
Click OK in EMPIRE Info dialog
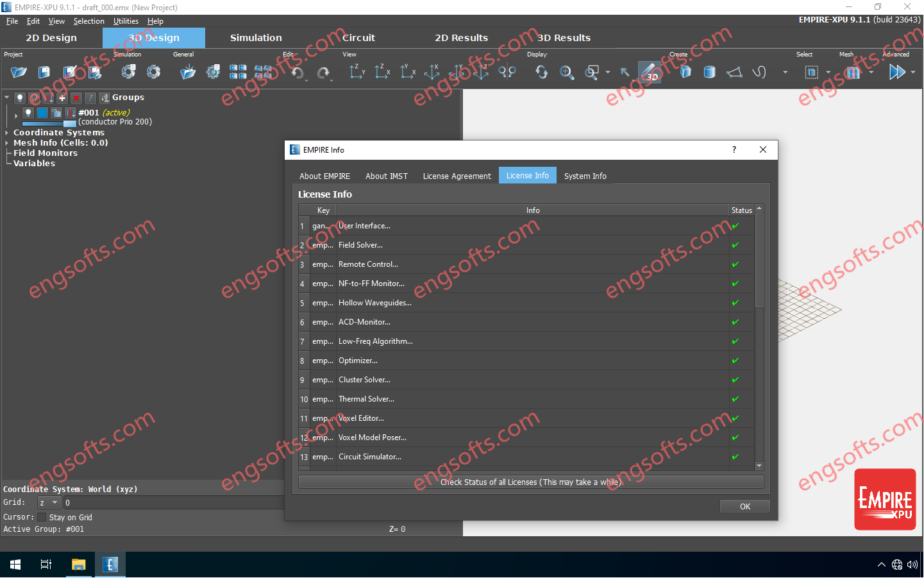coord(745,506)
